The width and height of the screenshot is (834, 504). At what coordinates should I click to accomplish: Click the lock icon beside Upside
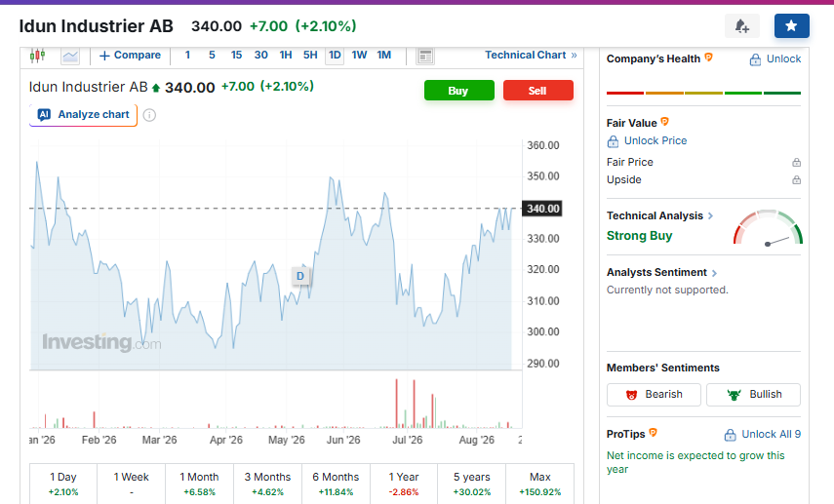click(796, 179)
